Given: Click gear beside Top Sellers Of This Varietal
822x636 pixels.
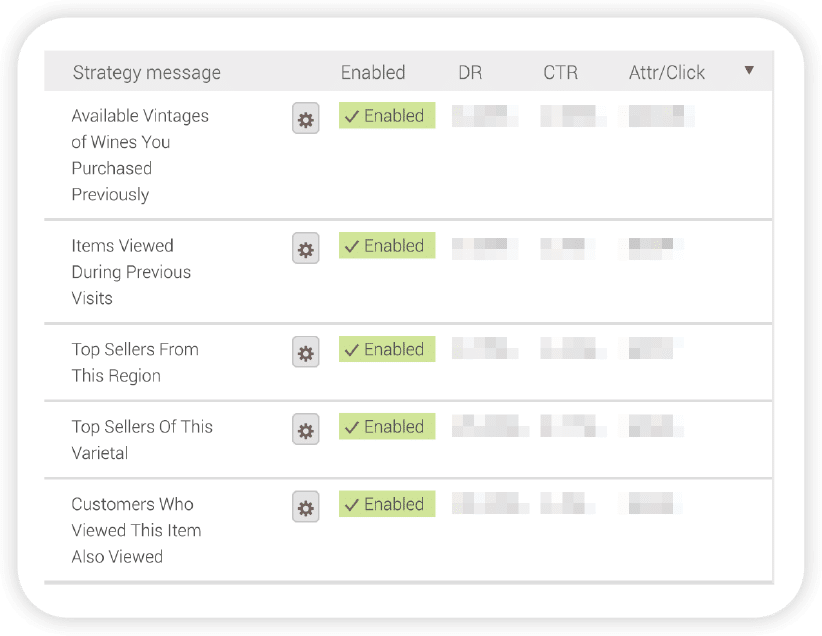Looking at the screenshot, I should pyautogui.click(x=306, y=430).
